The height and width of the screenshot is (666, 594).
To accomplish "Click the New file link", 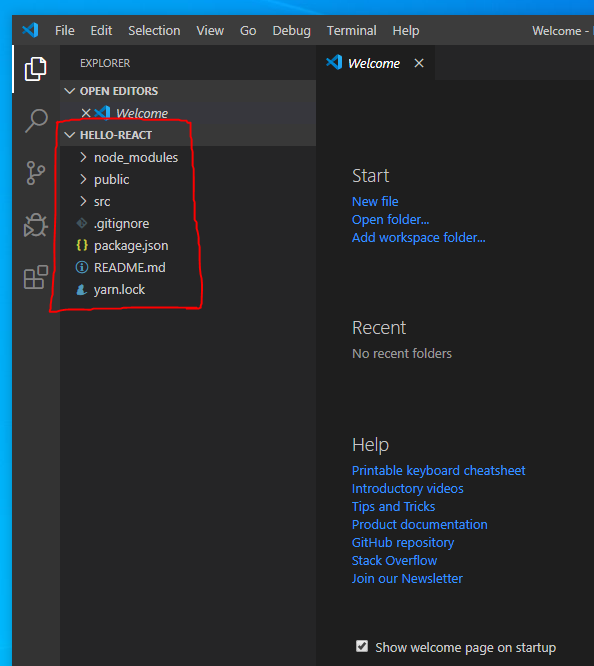I will coord(375,201).
